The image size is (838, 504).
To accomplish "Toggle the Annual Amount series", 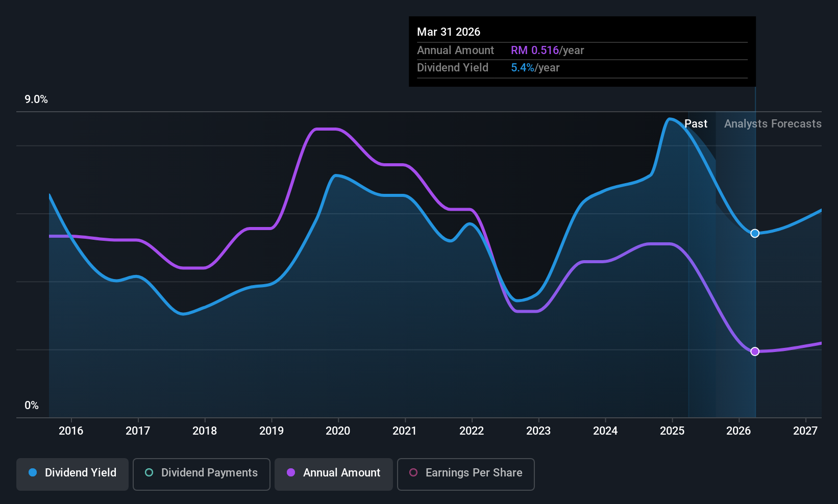I will [334, 474].
